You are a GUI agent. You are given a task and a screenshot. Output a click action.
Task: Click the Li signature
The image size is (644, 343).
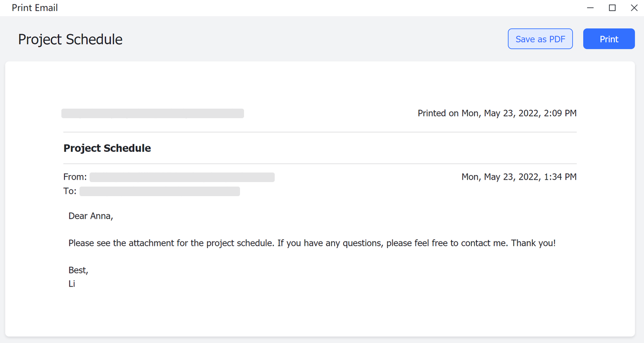pos(72,284)
